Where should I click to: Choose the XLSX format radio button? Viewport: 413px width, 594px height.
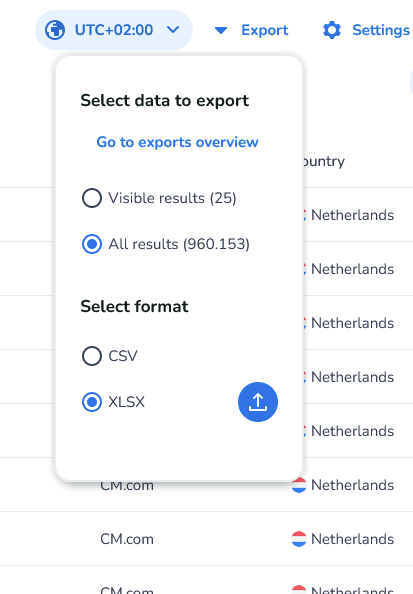(x=92, y=402)
